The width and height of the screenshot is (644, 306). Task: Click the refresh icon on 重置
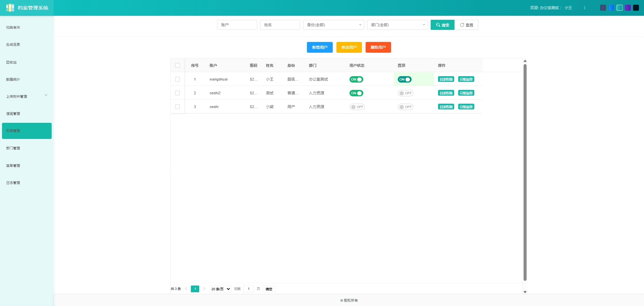[x=462, y=25]
